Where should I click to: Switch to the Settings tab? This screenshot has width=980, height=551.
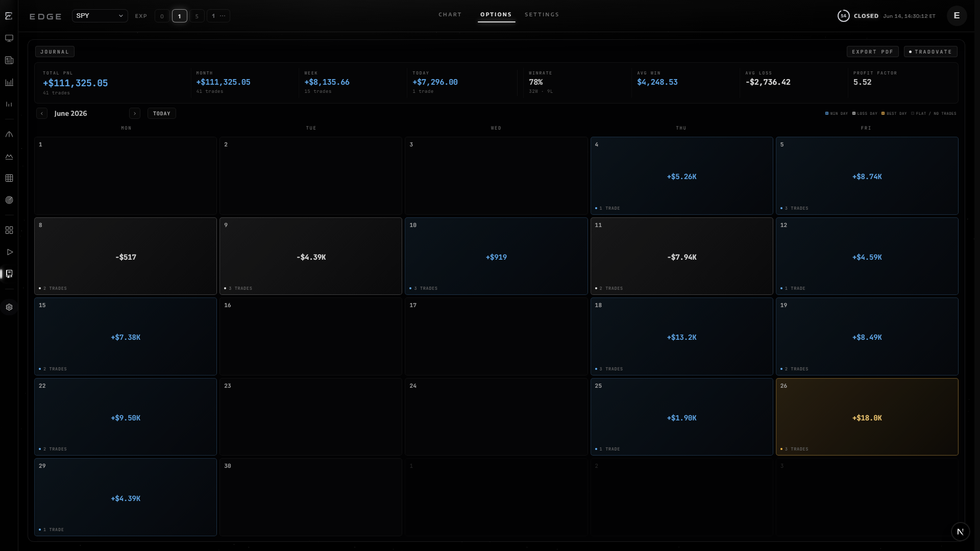[x=542, y=15]
